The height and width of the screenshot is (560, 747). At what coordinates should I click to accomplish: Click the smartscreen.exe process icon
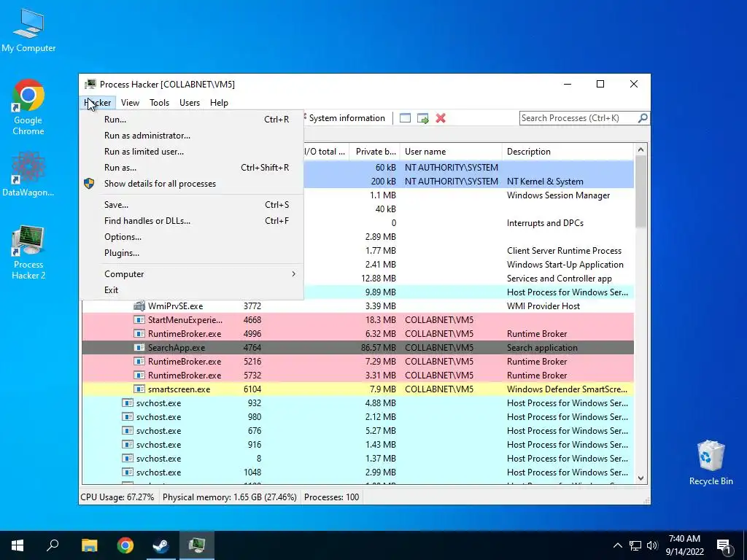139,389
